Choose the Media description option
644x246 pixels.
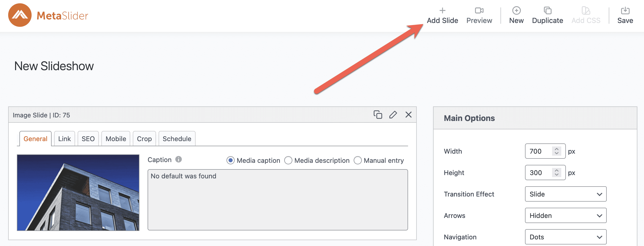click(x=288, y=161)
